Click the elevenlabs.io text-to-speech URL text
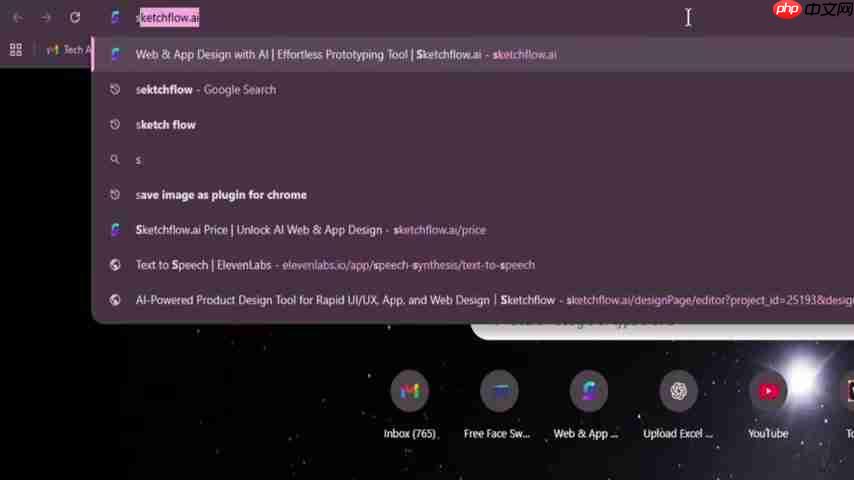Viewport: 854px width, 480px height. [x=408, y=265]
